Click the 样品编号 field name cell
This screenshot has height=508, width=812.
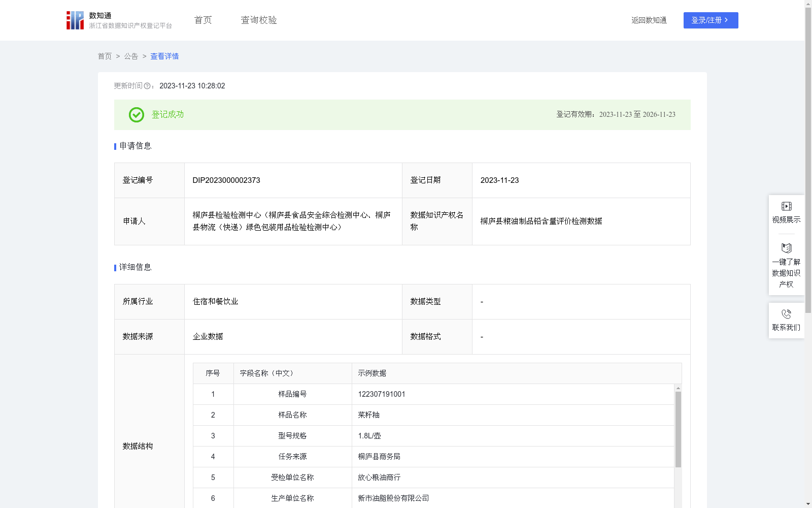tap(292, 394)
